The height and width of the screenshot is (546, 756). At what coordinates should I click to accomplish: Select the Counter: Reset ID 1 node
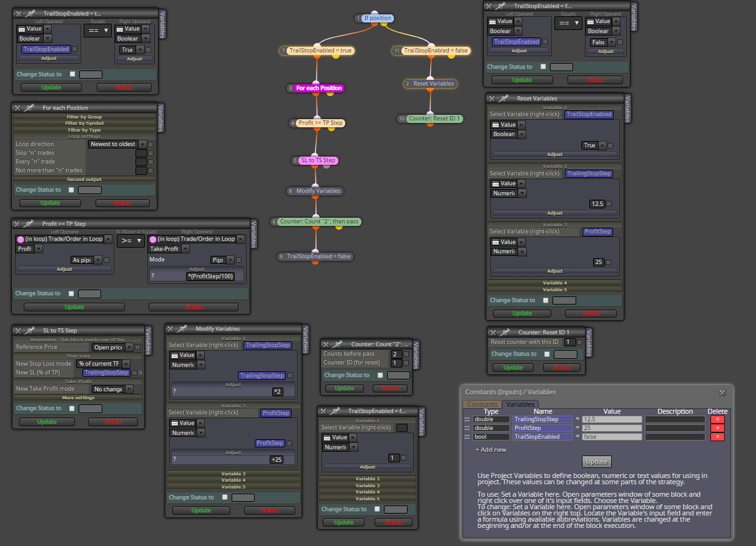(434, 118)
